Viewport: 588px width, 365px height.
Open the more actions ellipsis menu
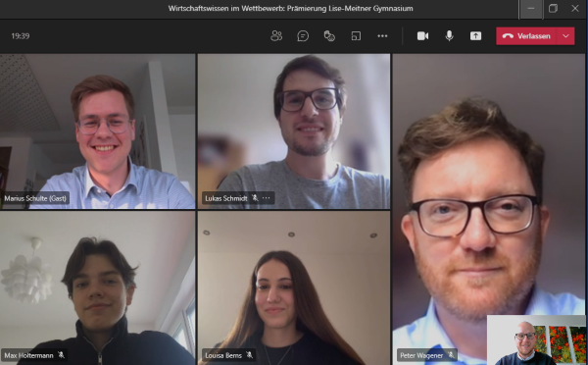click(x=382, y=36)
